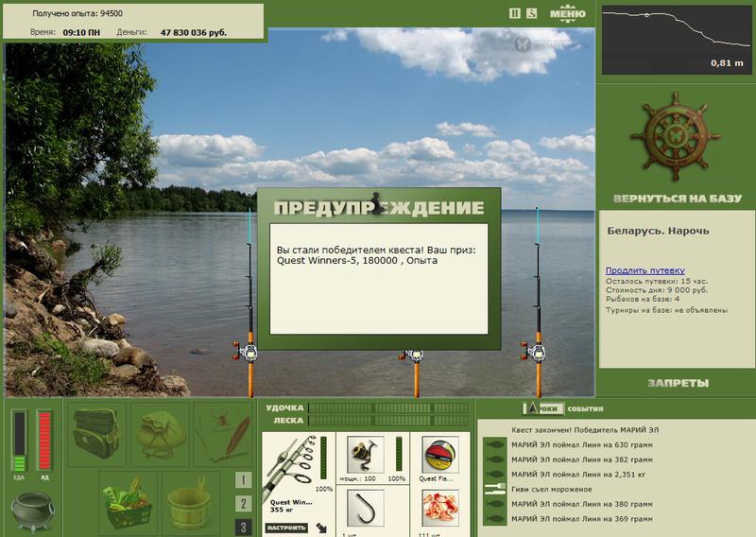Viewport: 756px width, 537px height.
Task: Click the rod wear bar showing 100%
Action: (x=323, y=459)
